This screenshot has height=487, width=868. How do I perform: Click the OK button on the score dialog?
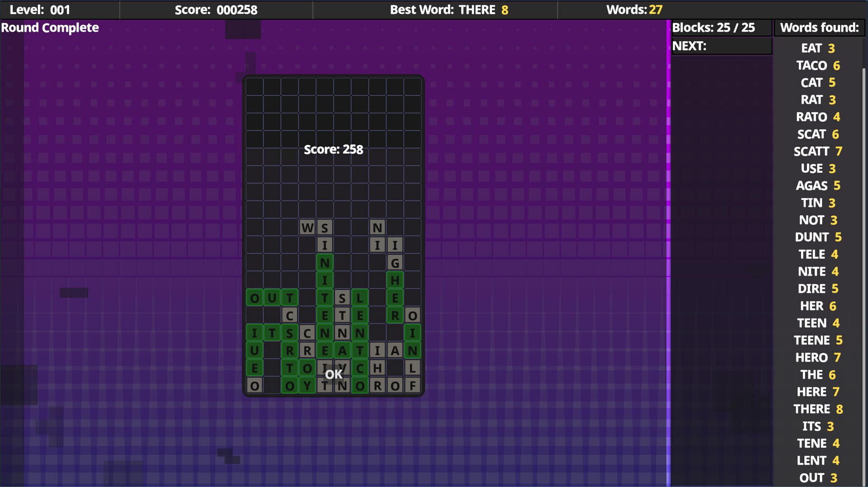[x=335, y=374]
